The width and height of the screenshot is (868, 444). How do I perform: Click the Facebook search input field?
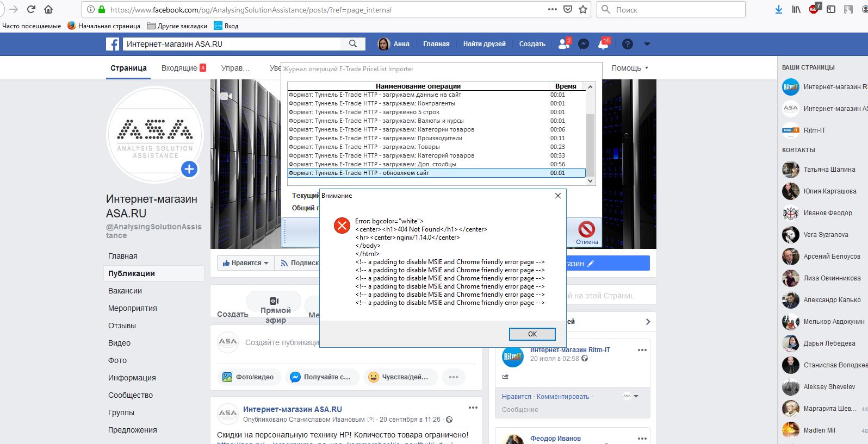(x=232, y=44)
